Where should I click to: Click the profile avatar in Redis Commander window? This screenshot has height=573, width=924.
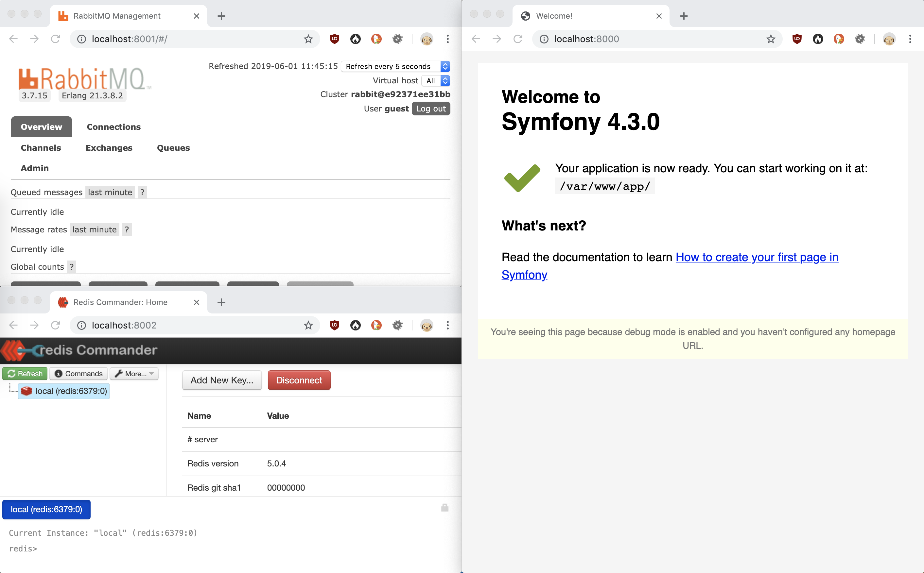click(427, 325)
